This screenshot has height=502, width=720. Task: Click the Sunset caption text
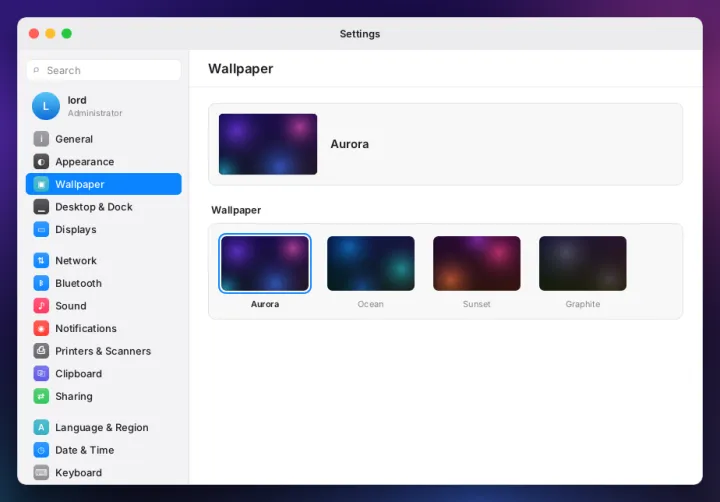coord(477,304)
